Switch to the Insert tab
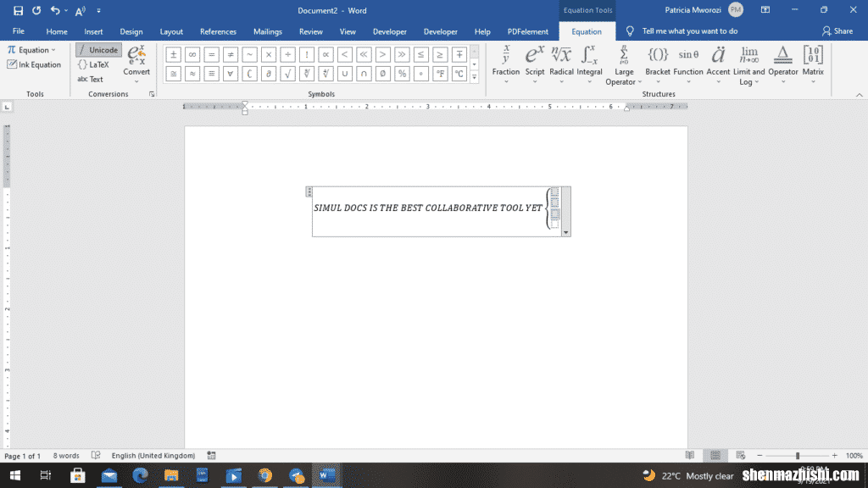This screenshot has width=868, height=488. (93, 31)
